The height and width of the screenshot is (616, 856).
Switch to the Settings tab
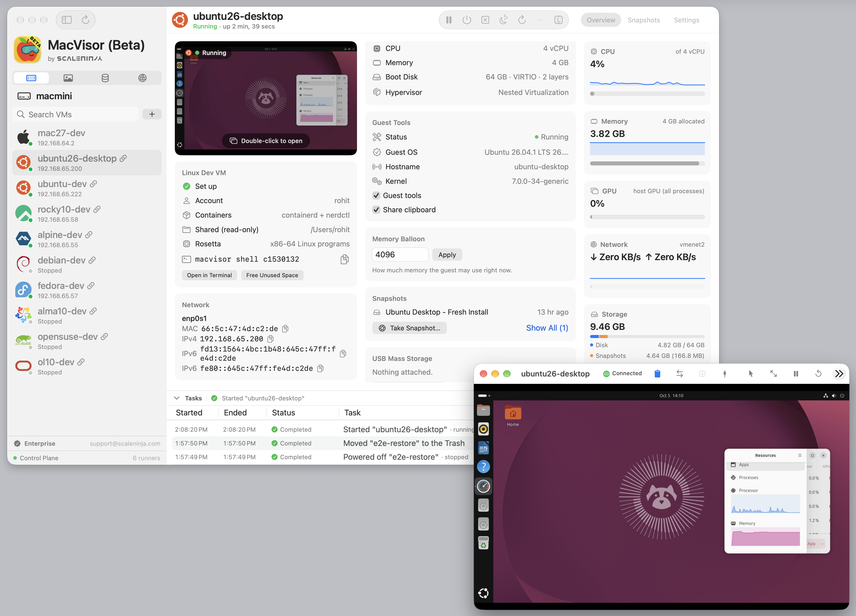click(687, 20)
